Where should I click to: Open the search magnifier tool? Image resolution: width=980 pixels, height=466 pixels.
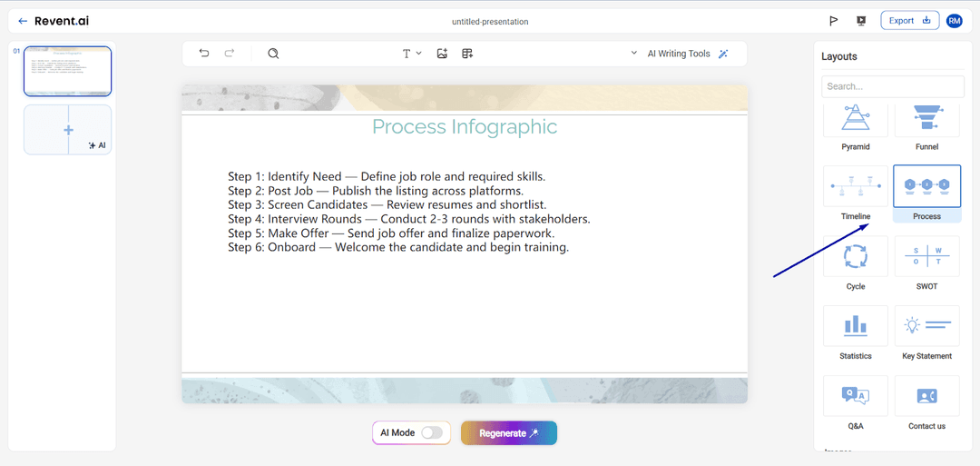click(273, 54)
